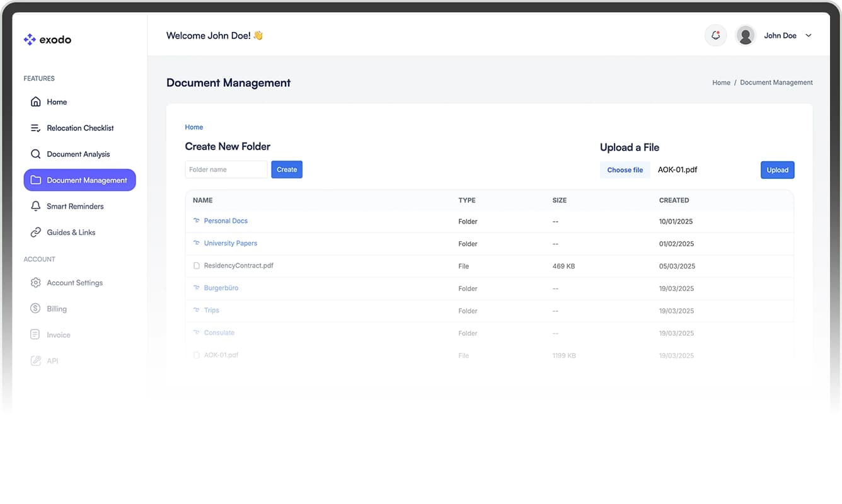
Task: Click the 469 KB size cell
Action: (x=563, y=266)
